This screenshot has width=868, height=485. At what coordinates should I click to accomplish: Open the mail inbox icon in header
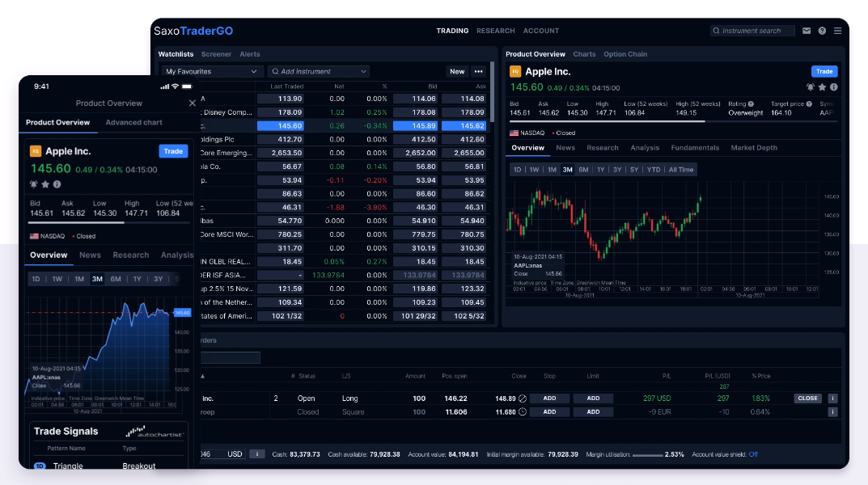(807, 31)
